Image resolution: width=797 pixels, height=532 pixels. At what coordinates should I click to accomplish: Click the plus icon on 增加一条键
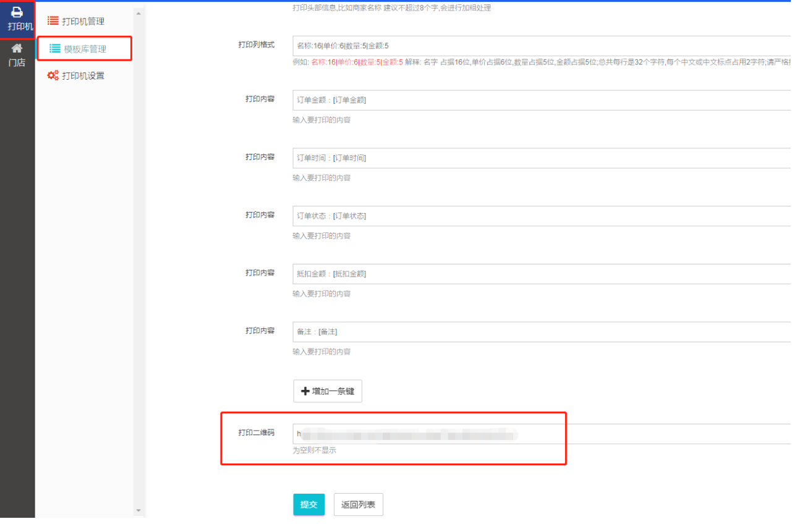(x=305, y=391)
